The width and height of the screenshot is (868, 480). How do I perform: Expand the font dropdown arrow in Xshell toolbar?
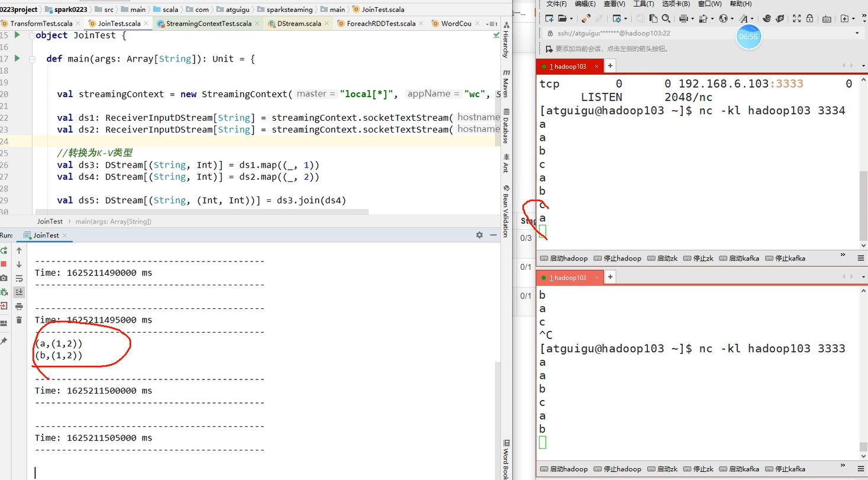coord(752,18)
